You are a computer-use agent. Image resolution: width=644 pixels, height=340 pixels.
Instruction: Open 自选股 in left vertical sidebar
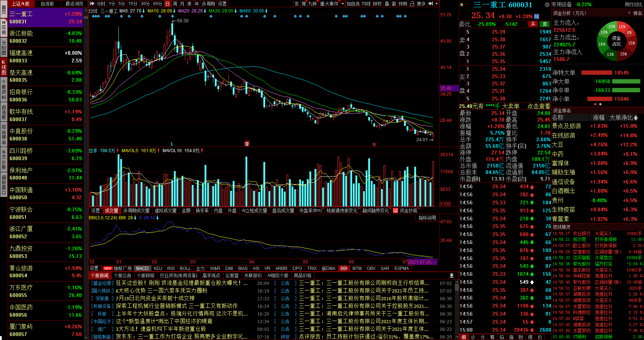[4, 112]
